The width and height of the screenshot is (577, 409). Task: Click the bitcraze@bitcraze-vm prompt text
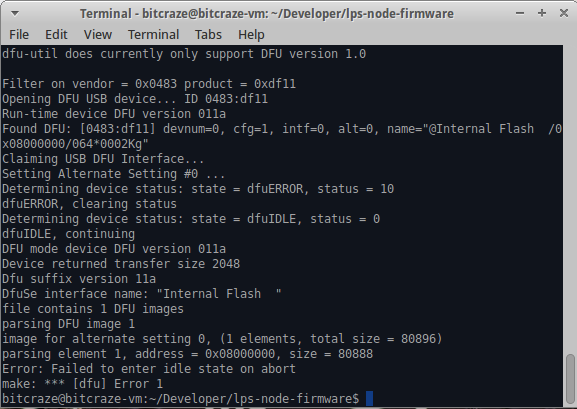pyautogui.click(x=180, y=399)
